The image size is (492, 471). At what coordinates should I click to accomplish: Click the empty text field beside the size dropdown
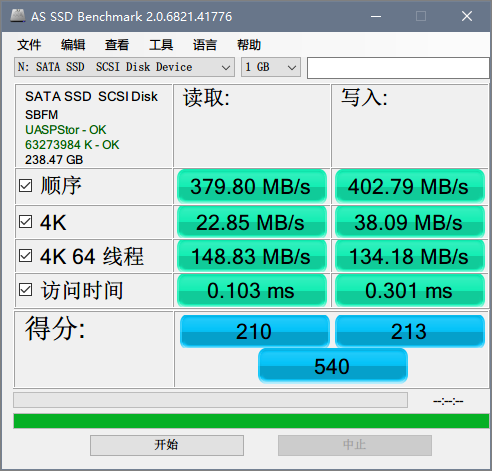click(x=398, y=68)
